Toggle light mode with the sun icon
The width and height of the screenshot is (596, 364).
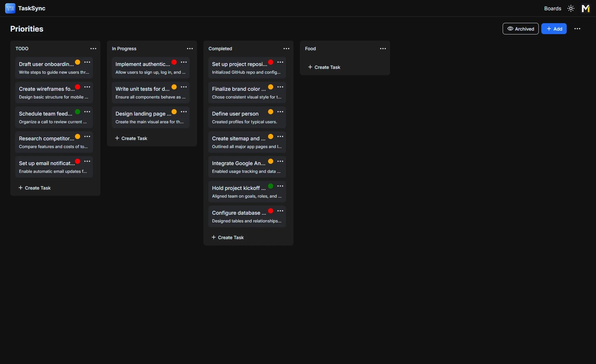click(x=571, y=8)
